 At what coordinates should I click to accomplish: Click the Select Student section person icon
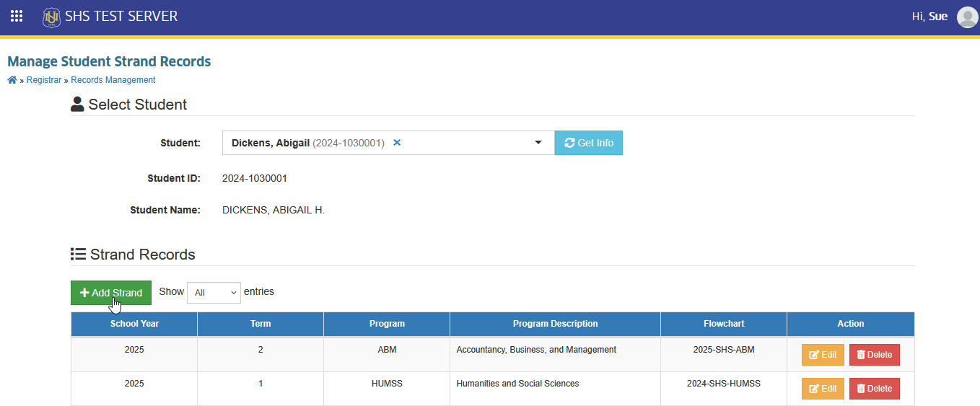tap(77, 105)
